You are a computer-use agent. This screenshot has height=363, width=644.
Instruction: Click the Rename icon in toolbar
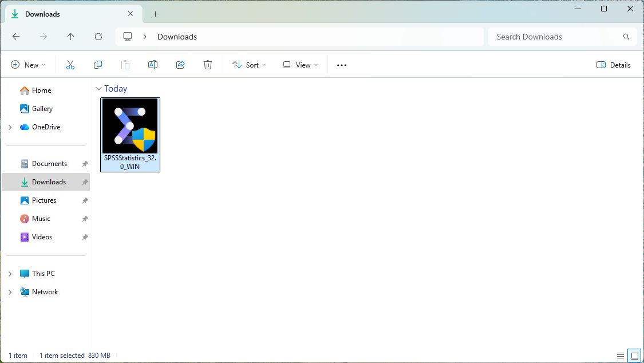pyautogui.click(x=153, y=65)
